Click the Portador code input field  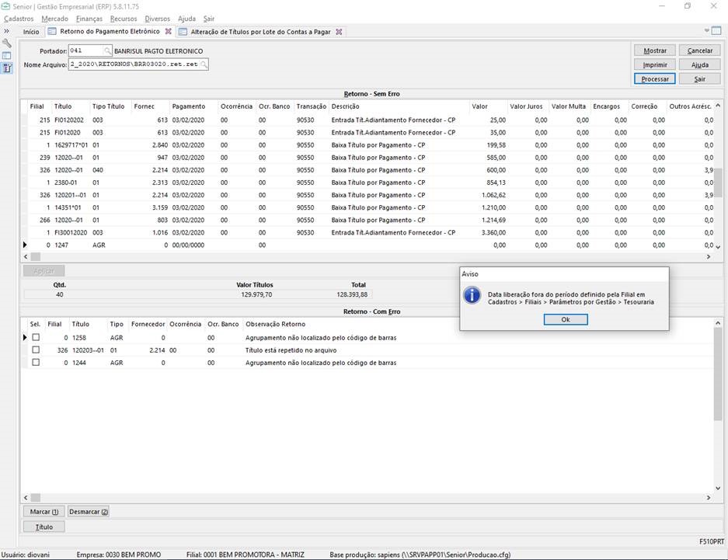(86, 50)
